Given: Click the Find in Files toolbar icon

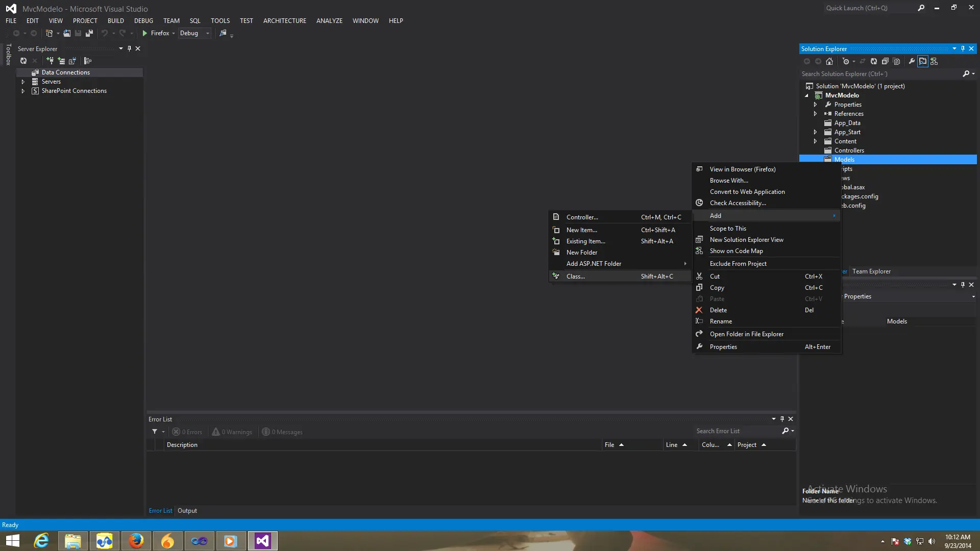Looking at the screenshot, I should pos(223,33).
